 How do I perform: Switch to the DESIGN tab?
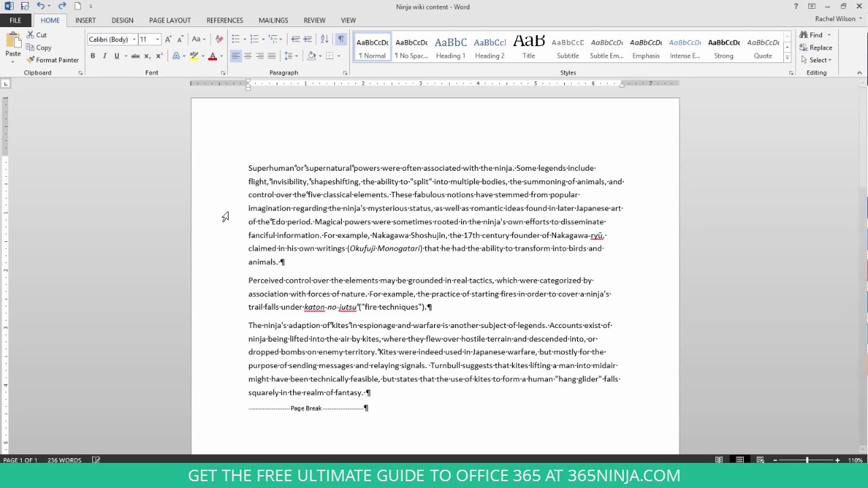tap(122, 20)
